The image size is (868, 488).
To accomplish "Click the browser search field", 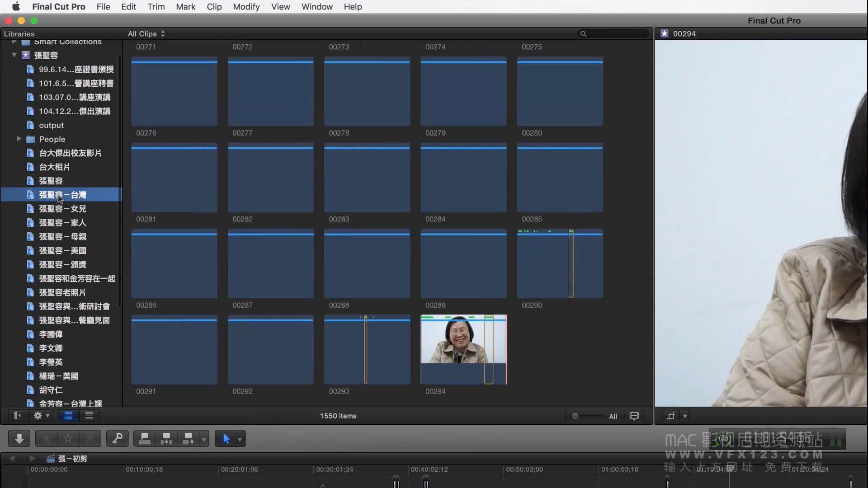I will [x=613, y=34].
